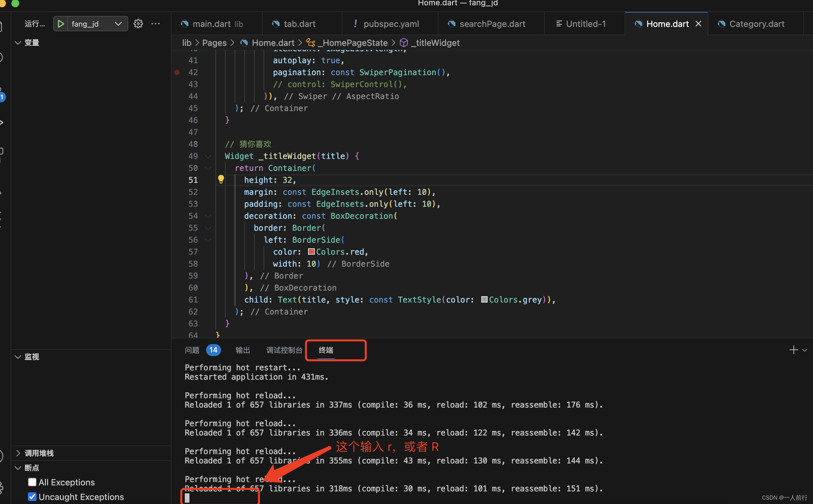Click 'Performing hot restart...' terminal line

point(242,368)
